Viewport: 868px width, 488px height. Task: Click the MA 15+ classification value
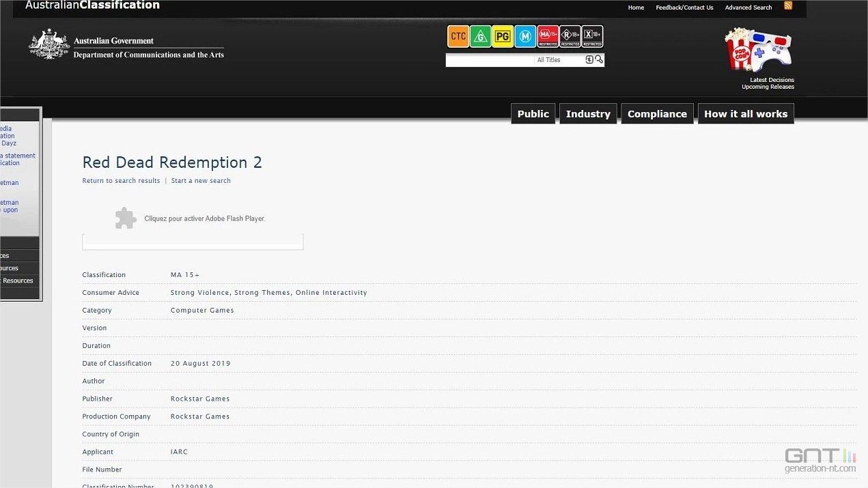[185, 275]
